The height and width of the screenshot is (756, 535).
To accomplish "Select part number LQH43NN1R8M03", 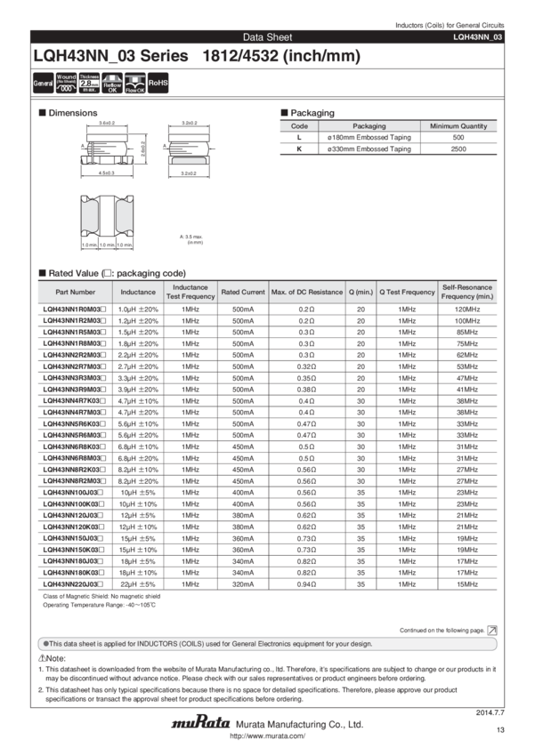I will (x=74, y=344).
